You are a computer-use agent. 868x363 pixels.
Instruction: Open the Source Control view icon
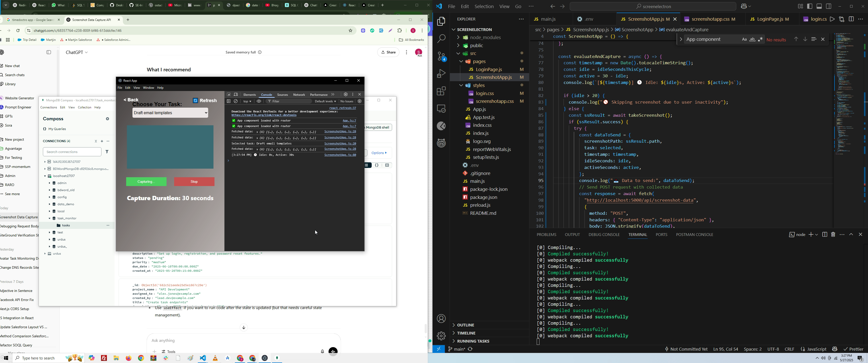(x=441, y=56)
